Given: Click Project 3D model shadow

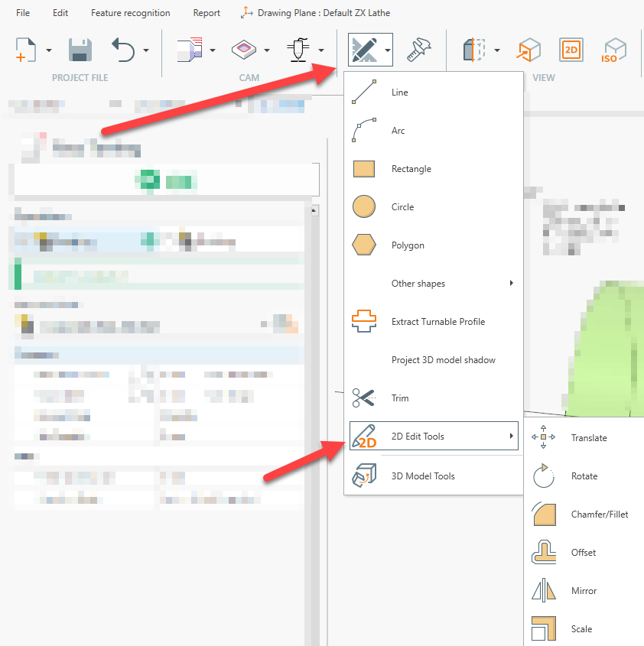Looking at the screenshot, I should (x=443, y=360).
